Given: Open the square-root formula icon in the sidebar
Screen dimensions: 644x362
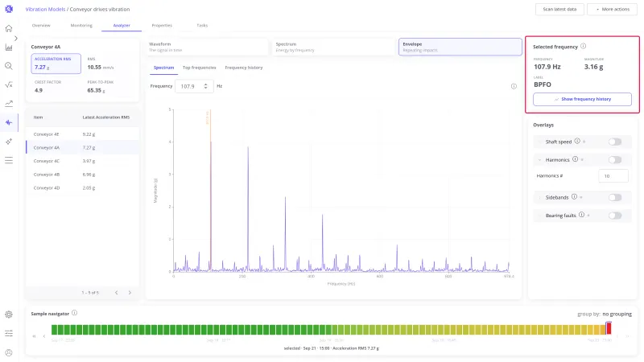Looking at the screenshot, I should click(9, 85).
